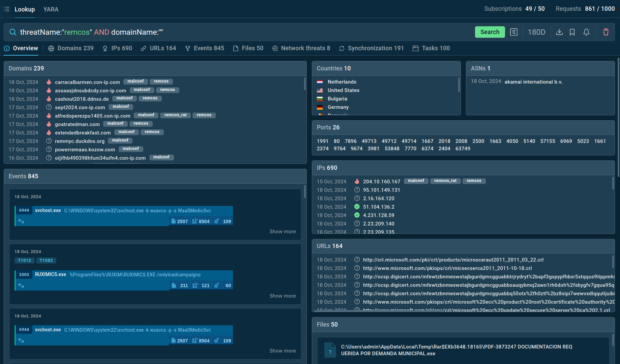Open the 180D time range selector
The image size is (620, 364).
point(536,32)
